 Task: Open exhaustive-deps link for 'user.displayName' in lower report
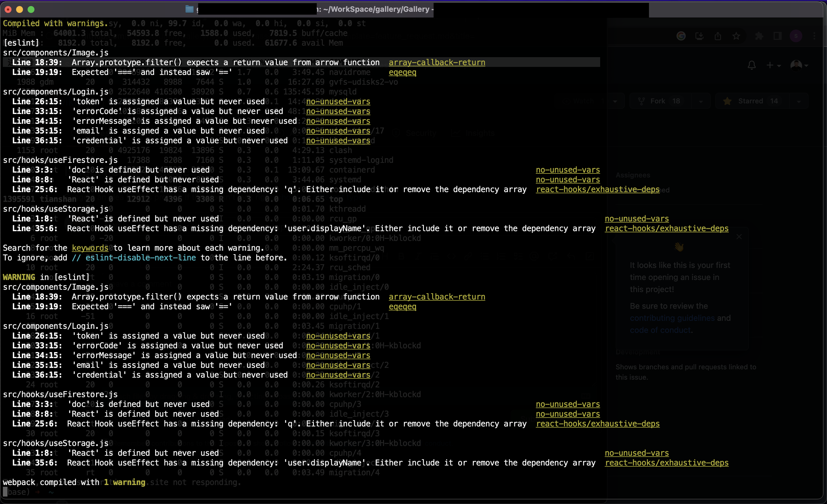[666, 462]
